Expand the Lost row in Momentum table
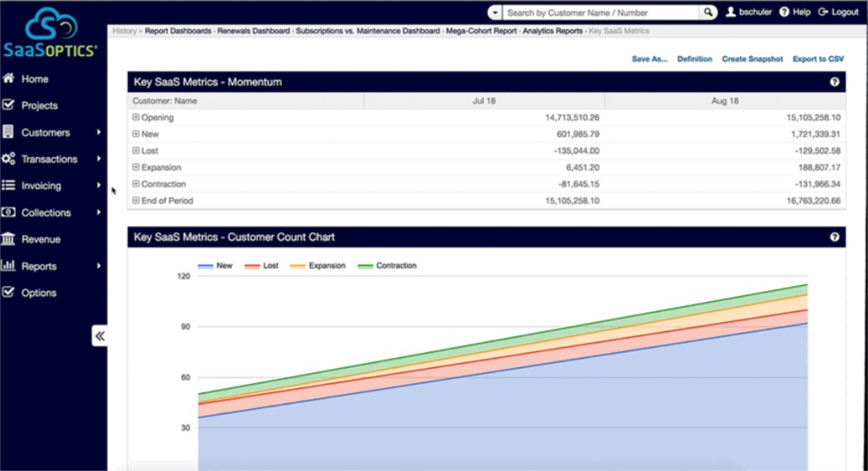This screenshot has height=471, width=868. pyautogui.click(x=136, y=151)
